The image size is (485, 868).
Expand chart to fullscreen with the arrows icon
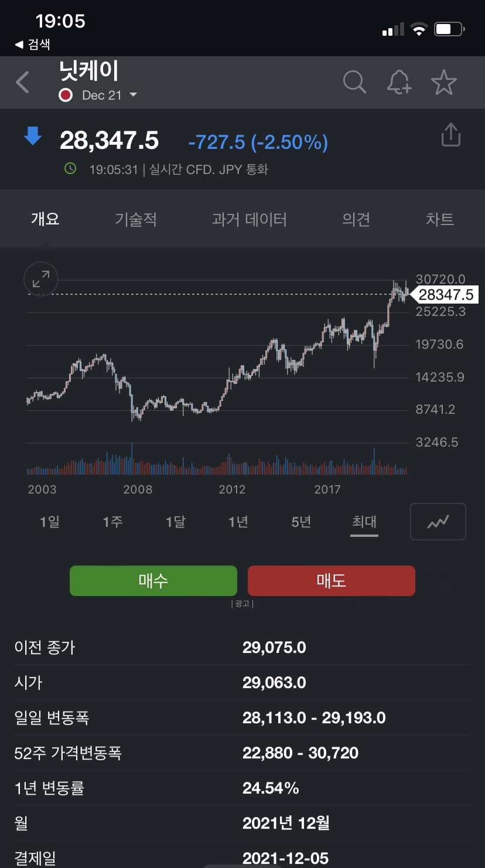tap(41, 279)
